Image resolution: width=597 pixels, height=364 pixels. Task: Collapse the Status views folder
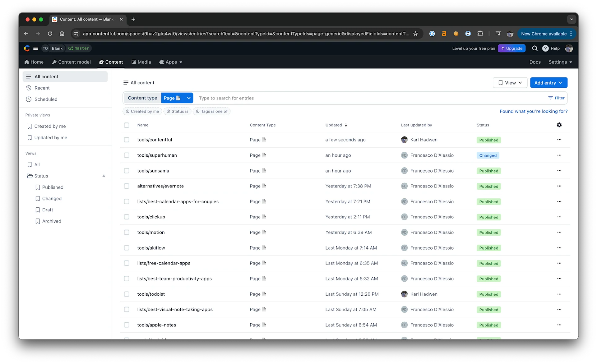click(x=41, y=176)
